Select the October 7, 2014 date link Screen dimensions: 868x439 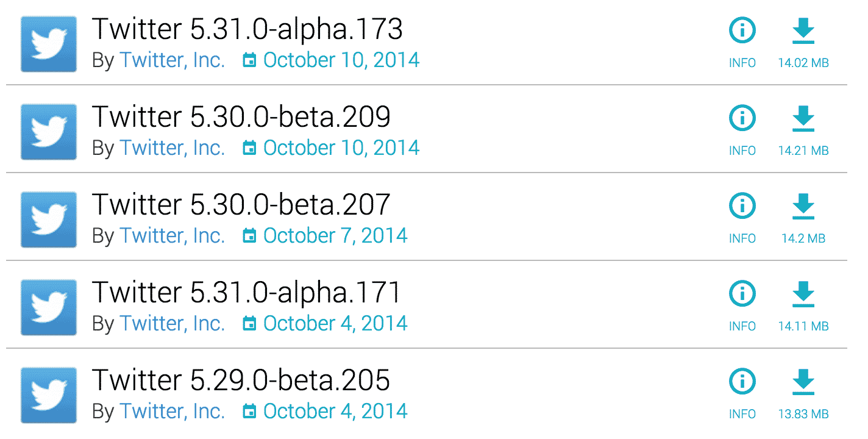pyautogui.click(x=335, y=236)
